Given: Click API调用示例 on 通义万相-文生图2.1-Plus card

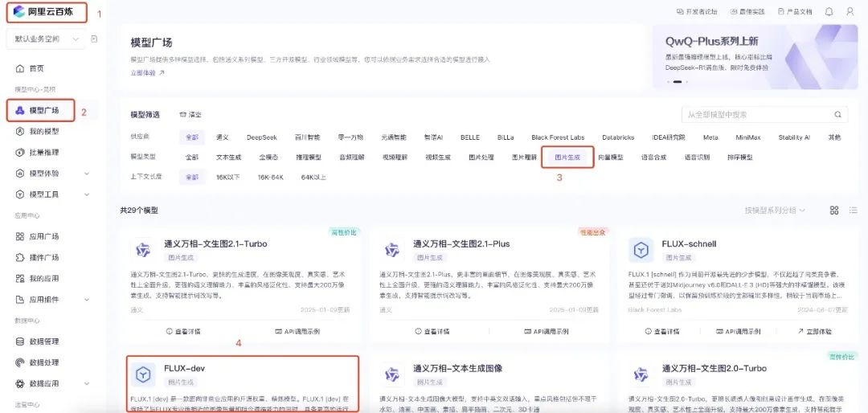Looking at the screenshot, I should [x=547, y=332].
